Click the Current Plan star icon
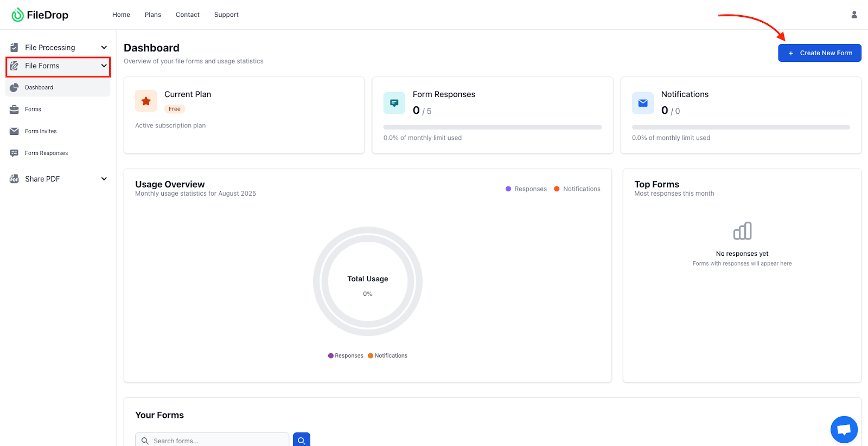The width and height of the screenshot is (868, 446). pyautogui.click(x=146, y=101)
